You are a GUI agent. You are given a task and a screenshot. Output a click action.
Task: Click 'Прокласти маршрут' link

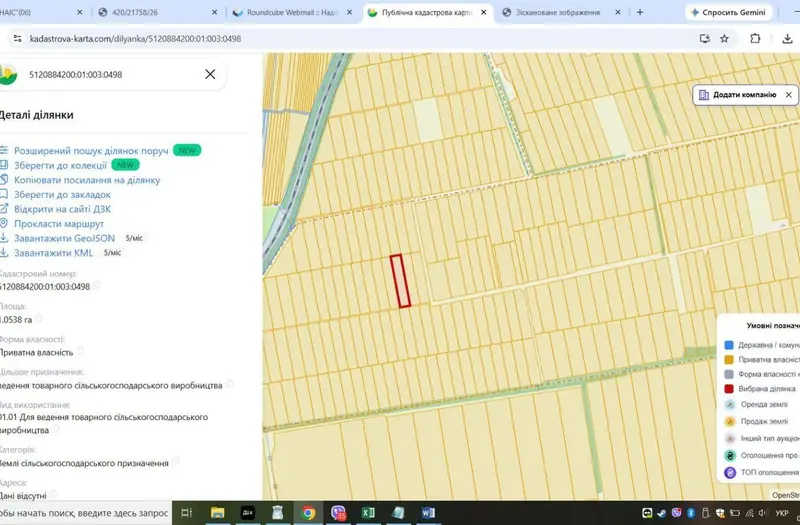click(x=59, y=223)
